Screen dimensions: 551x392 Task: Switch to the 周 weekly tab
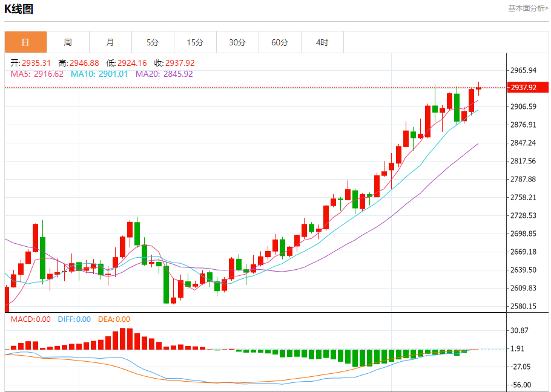click(x=68, y=42)
